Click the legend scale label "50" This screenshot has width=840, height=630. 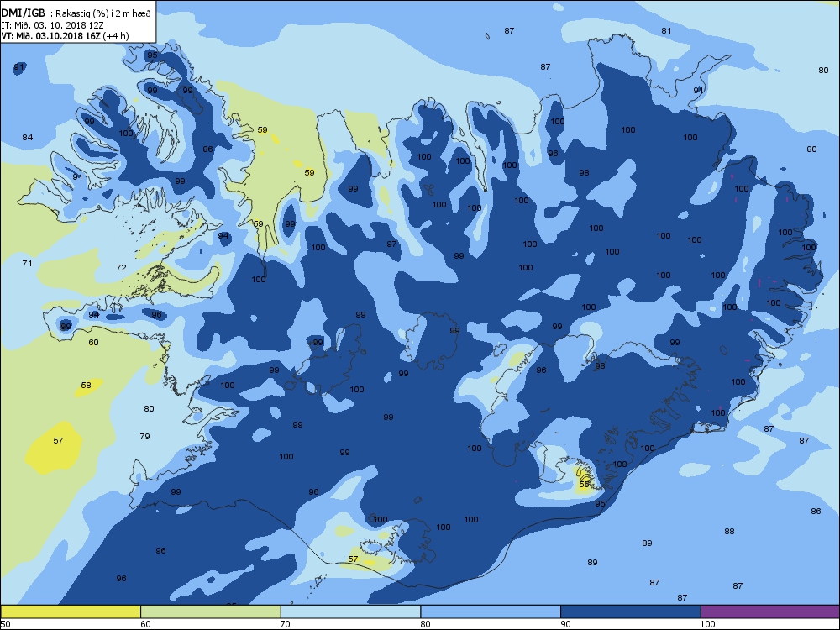click(5, 623)
